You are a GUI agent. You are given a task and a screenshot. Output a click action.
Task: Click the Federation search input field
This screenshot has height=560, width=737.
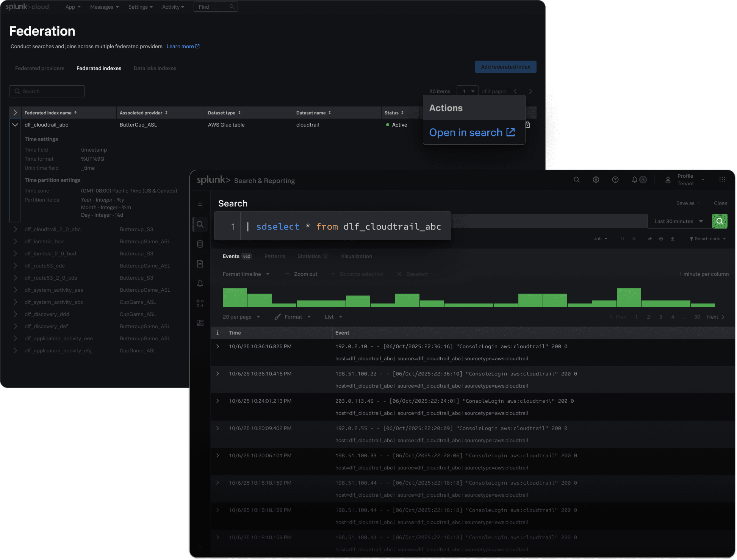tap(47, 91)
